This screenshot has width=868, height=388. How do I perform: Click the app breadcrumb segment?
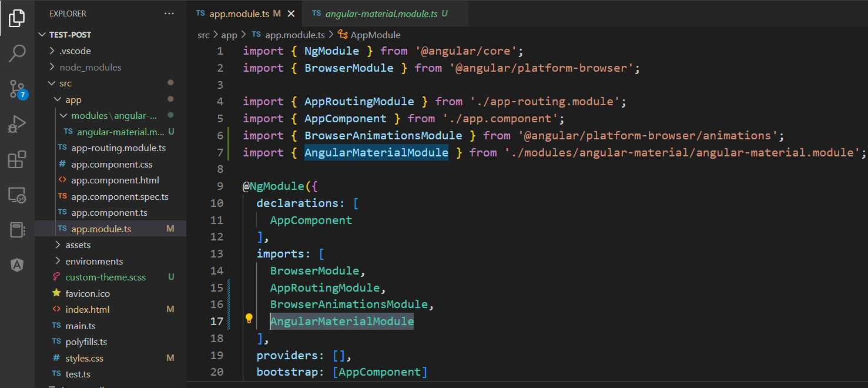tap(229, 35)
